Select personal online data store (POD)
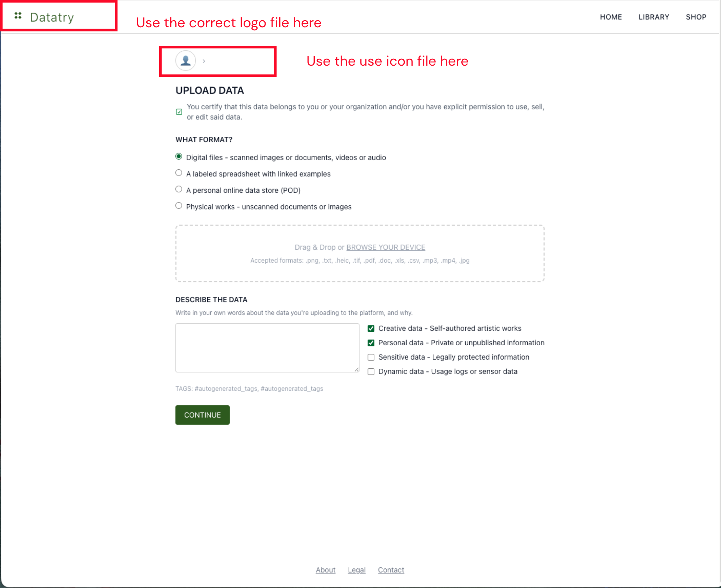This screenshot has width=721, height=588. click(179, 189)
